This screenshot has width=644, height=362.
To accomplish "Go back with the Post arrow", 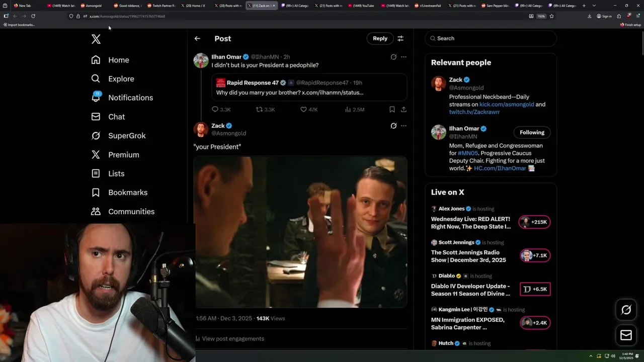I will (197, 39).
